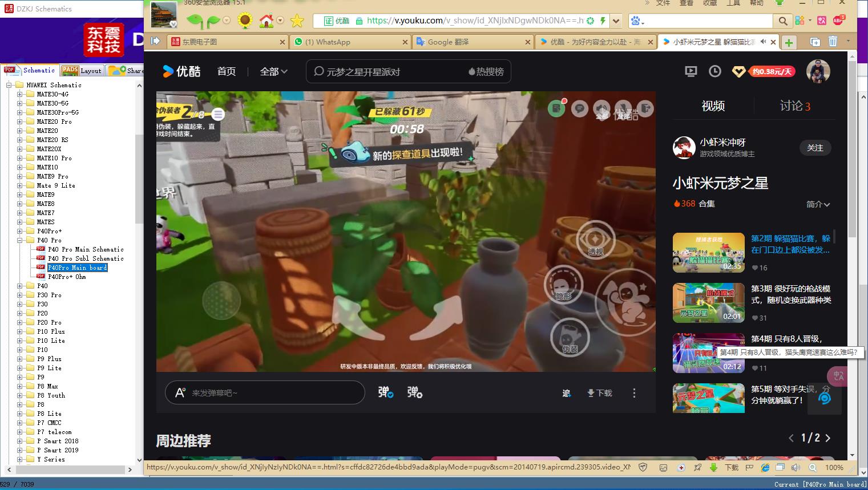Open 第2期 躲猫猫比赛 video thumbnail
Viewport: 868px width, 490px height.
pyautogui.click(x=709, y=253)
